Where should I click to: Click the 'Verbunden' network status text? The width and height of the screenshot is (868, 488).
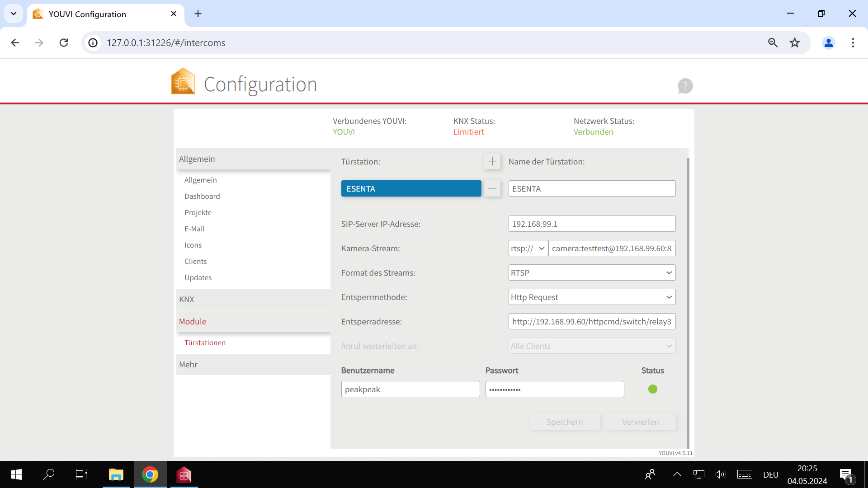[x=593, y=131]
